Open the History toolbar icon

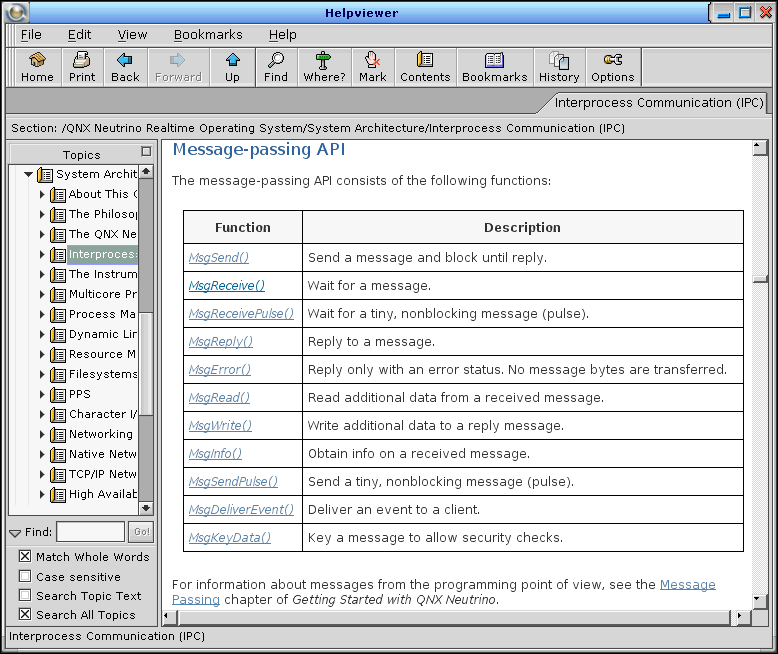click(559, 67)
